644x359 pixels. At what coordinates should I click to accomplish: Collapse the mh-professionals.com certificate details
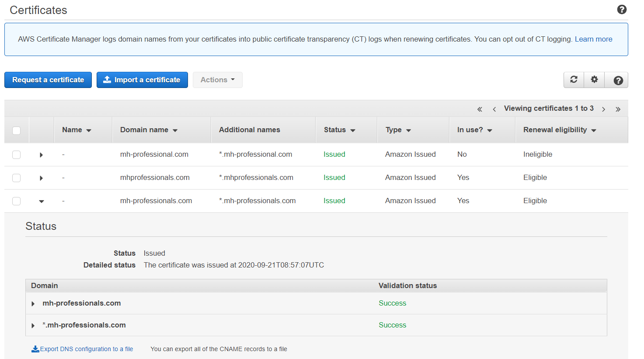tap(41, 201)
